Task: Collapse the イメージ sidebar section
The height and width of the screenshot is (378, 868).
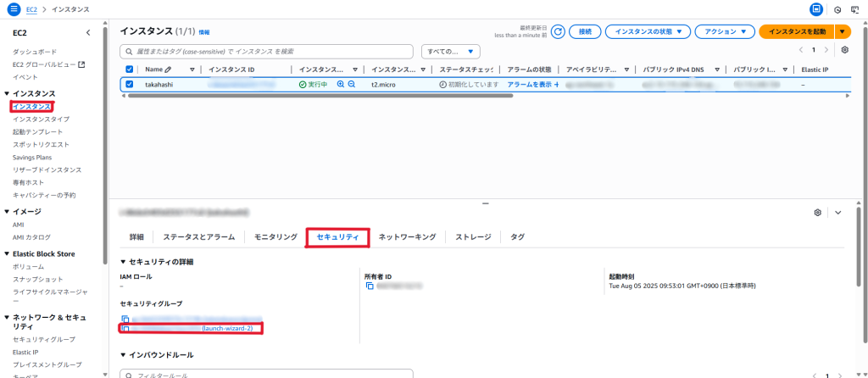Action: click(x=7, y=211)
